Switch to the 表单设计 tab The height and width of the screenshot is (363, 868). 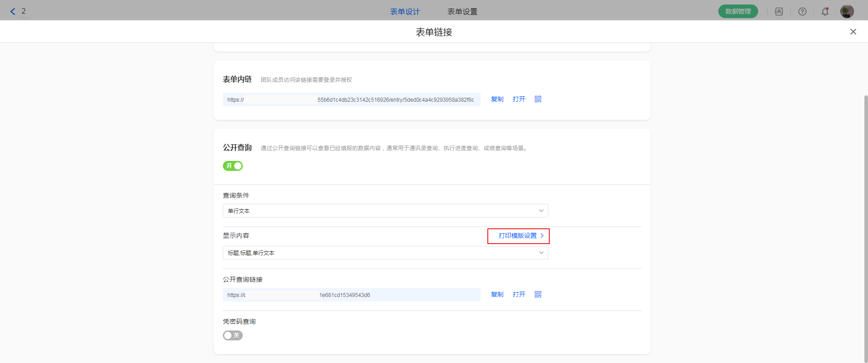405,12
